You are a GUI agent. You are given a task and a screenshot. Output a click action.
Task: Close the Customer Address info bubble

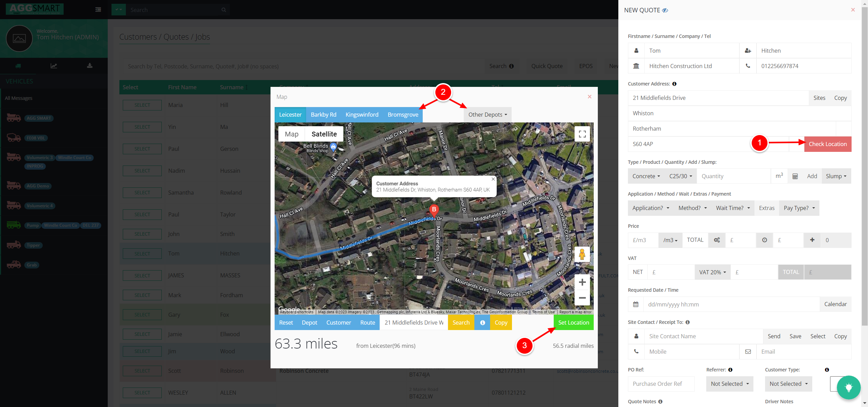[x=493, y=179]
